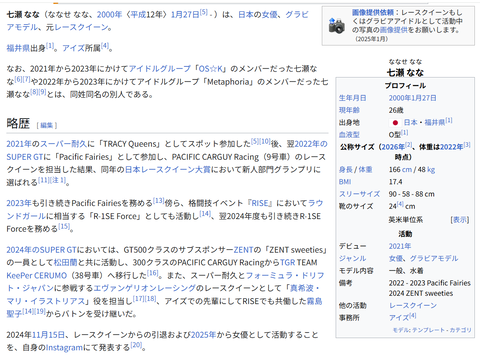Open 血液型 label link in infobox
Viewport: 480px width, 361px height.
349,135
